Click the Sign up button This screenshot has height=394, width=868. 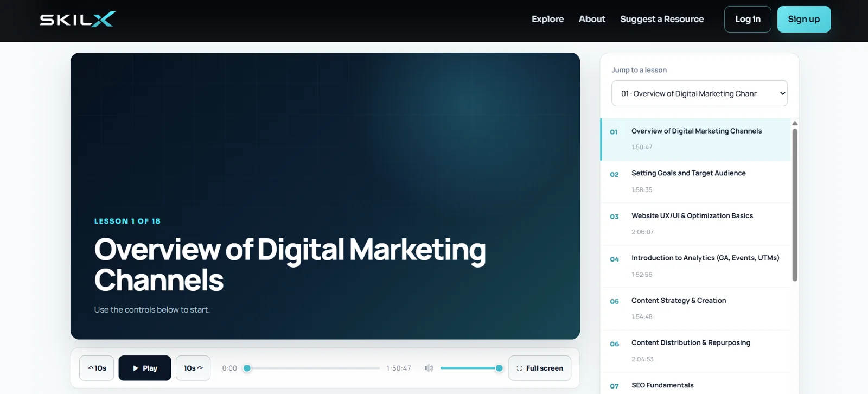tap(804, 19)
